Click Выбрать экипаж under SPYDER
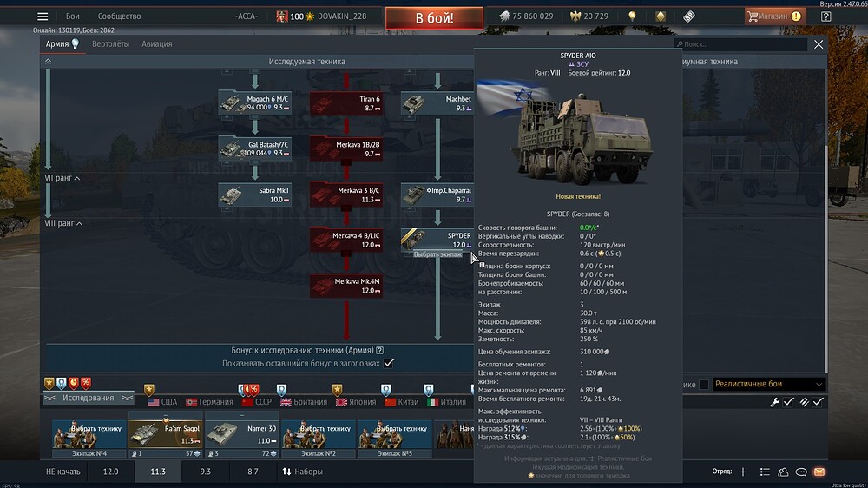 click(x=437, y=254)
